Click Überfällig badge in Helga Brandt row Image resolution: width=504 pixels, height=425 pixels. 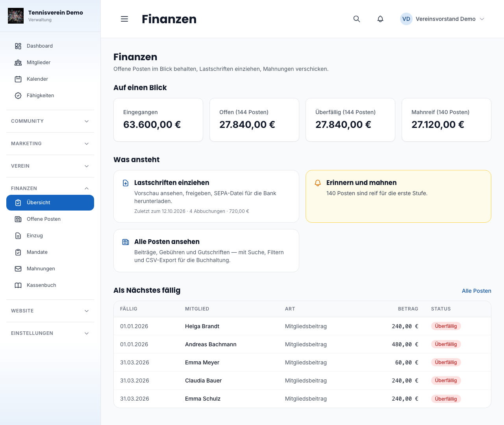[446, 326]
